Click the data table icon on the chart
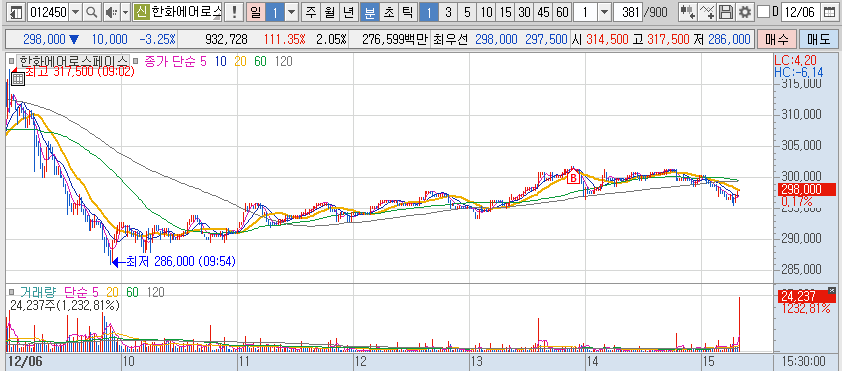The width and height of the screenshot is (842, 371). click(17, 79)
